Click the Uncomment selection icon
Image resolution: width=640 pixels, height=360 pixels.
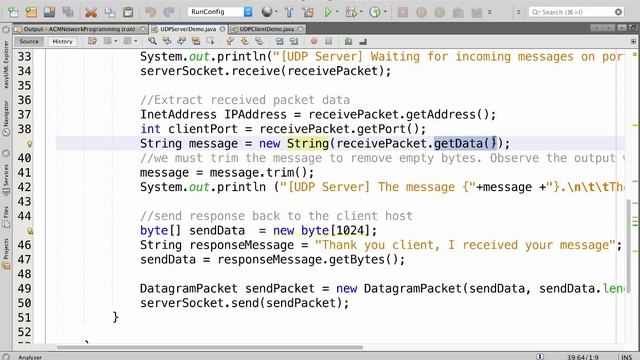pos(362,41)
